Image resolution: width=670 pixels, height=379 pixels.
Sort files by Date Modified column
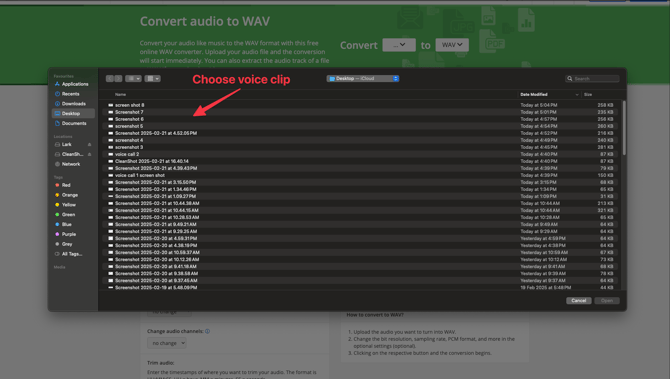[x=534, y=94]
